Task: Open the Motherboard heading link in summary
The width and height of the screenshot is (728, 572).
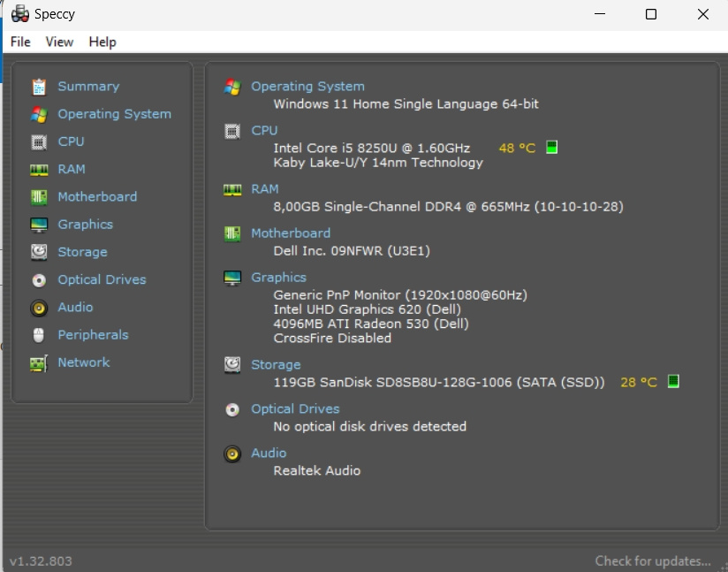Action: [291, 233]
